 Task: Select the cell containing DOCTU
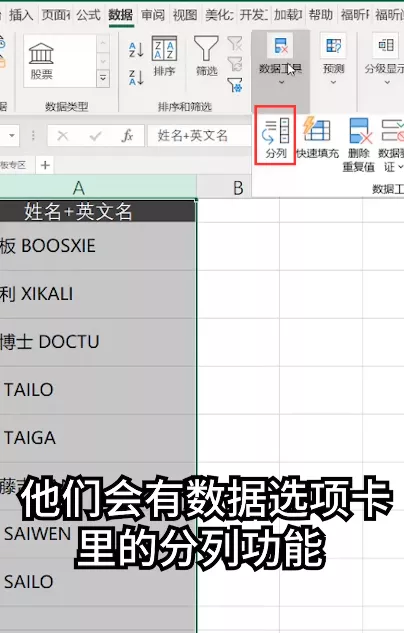[x=98, y=342]
